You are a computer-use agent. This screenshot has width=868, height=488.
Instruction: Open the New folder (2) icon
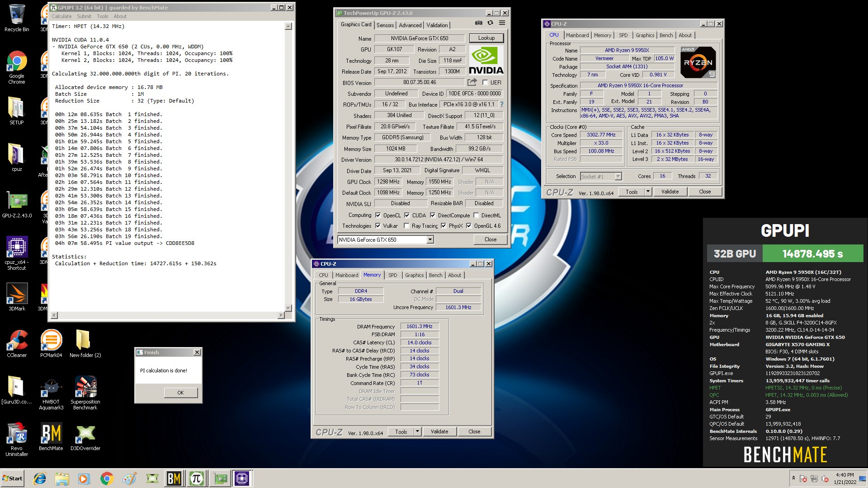(x=85, y=343)
